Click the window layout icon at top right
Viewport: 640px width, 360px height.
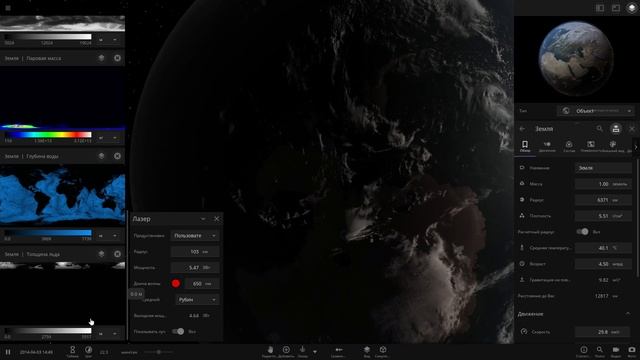pyautogui.click(x=616, y=8)
